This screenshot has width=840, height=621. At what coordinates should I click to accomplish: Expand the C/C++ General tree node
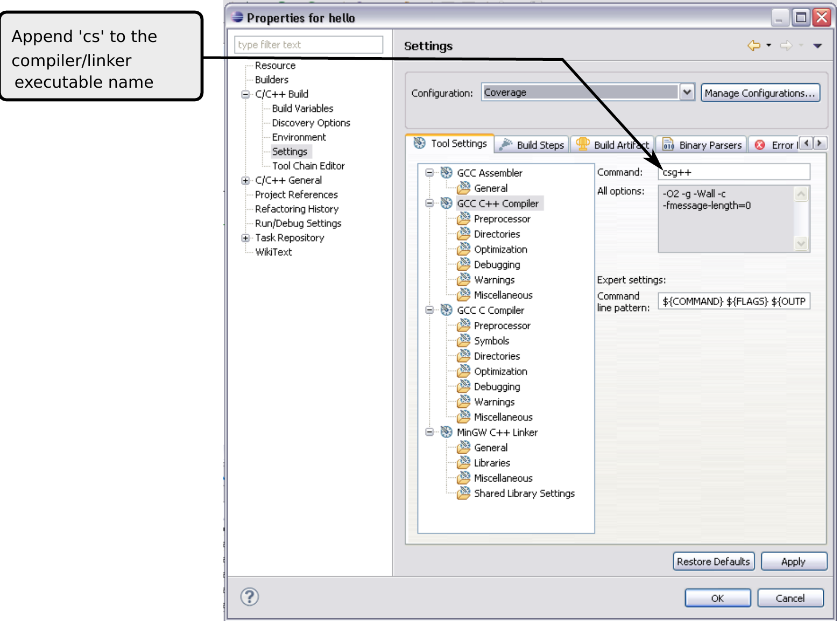pos(245,181)
